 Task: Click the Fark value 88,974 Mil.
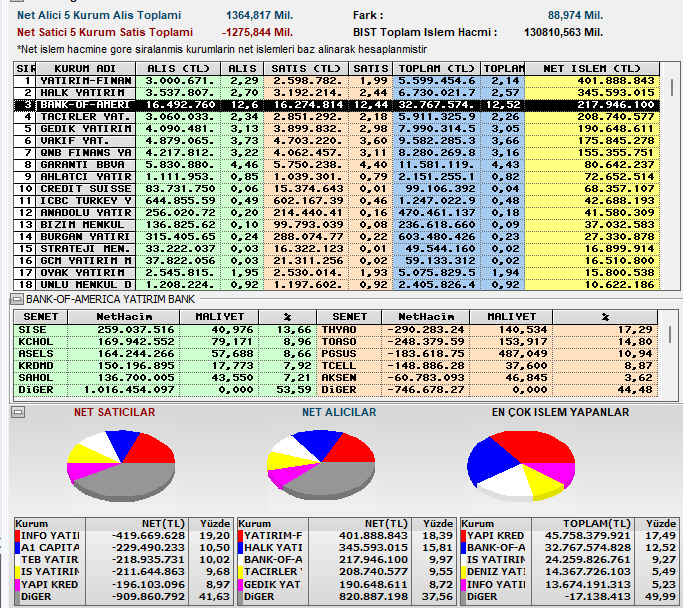[x=575, y=15]
